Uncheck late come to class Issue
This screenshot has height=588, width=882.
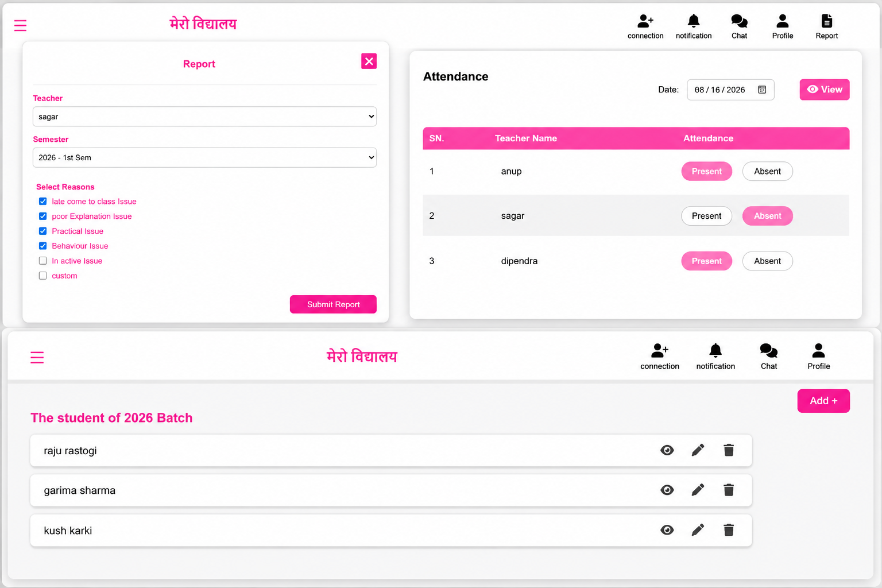coord(42,202)
